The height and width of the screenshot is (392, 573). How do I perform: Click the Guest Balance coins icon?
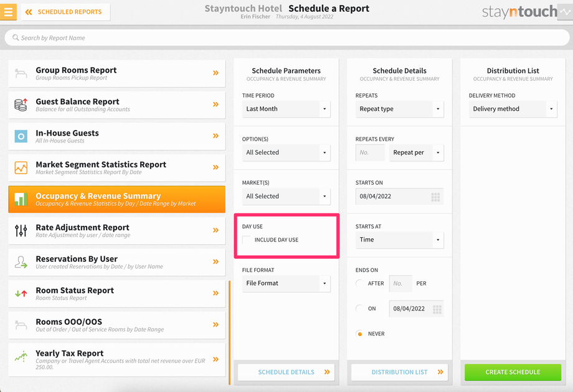click(x=21, y=105)
